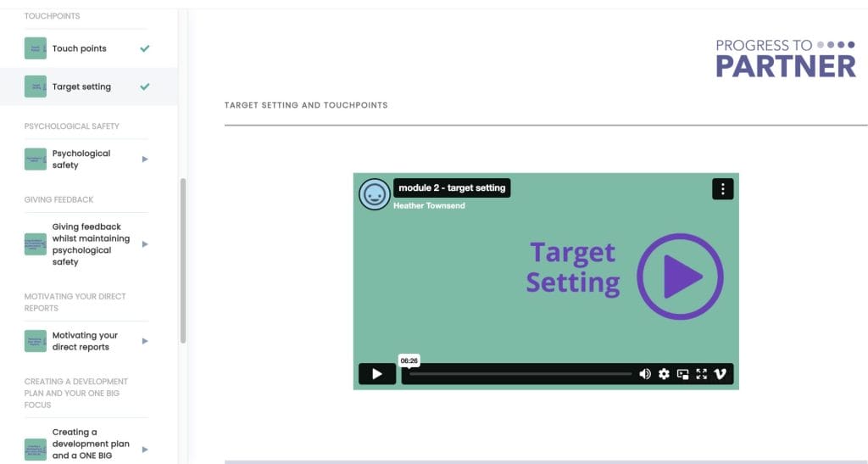Click the Heather Townsend avatar icon
Screen dimensions: 868x464
[375, 194]
